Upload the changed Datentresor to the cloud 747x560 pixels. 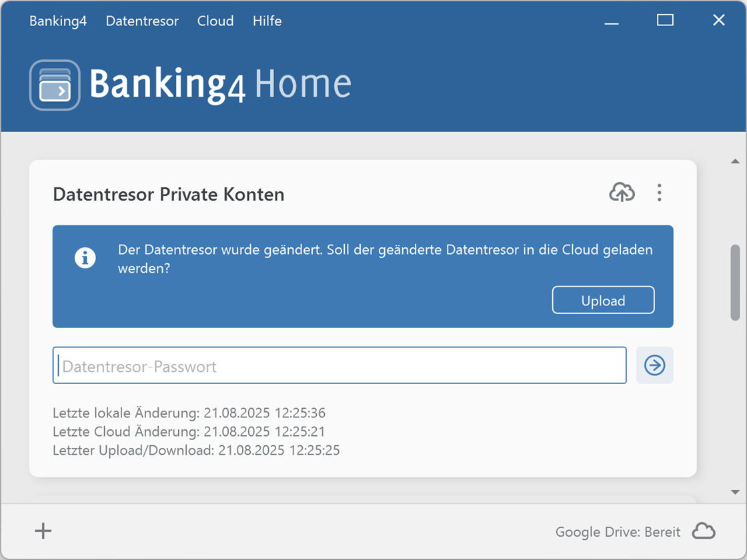(x=602, y=300)
